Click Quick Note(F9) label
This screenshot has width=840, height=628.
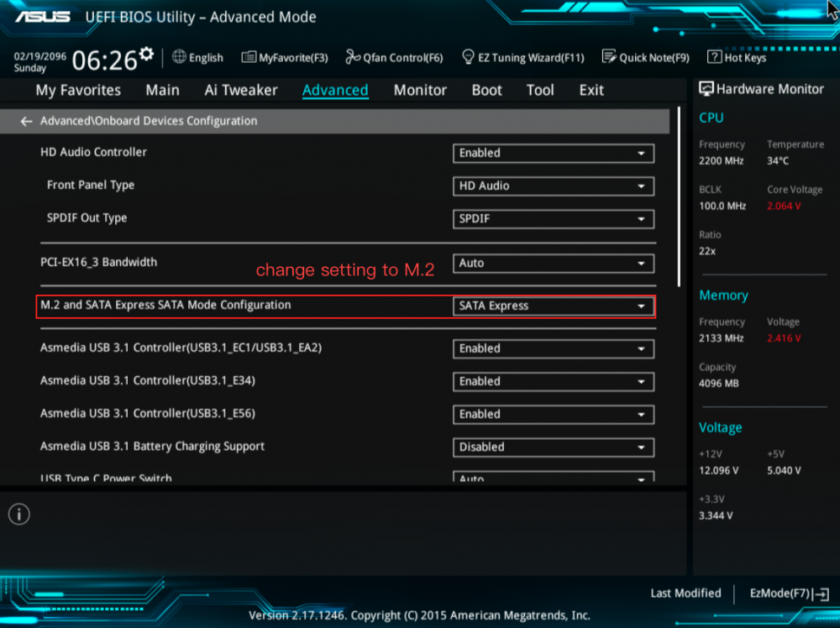click(x=654, y=58)
